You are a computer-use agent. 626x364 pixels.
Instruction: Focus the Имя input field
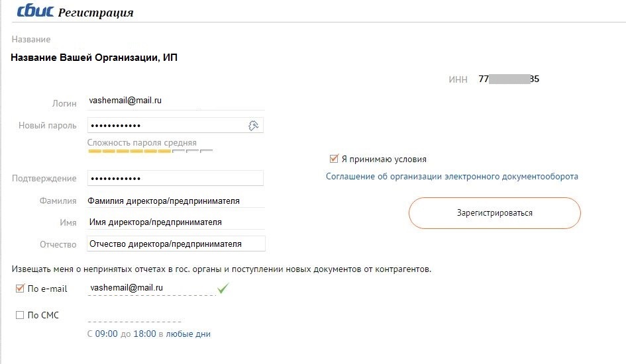176,222
